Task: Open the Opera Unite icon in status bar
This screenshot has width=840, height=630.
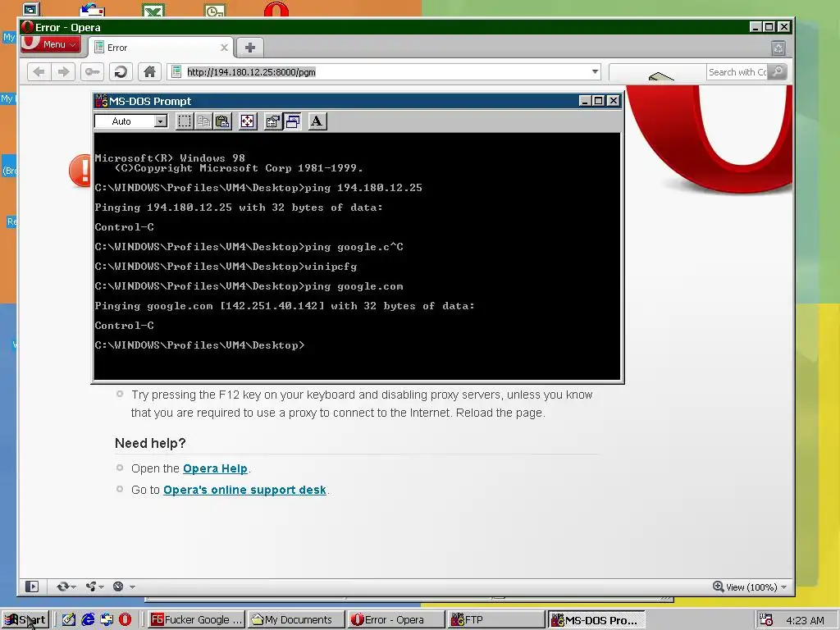Action: 91,587
